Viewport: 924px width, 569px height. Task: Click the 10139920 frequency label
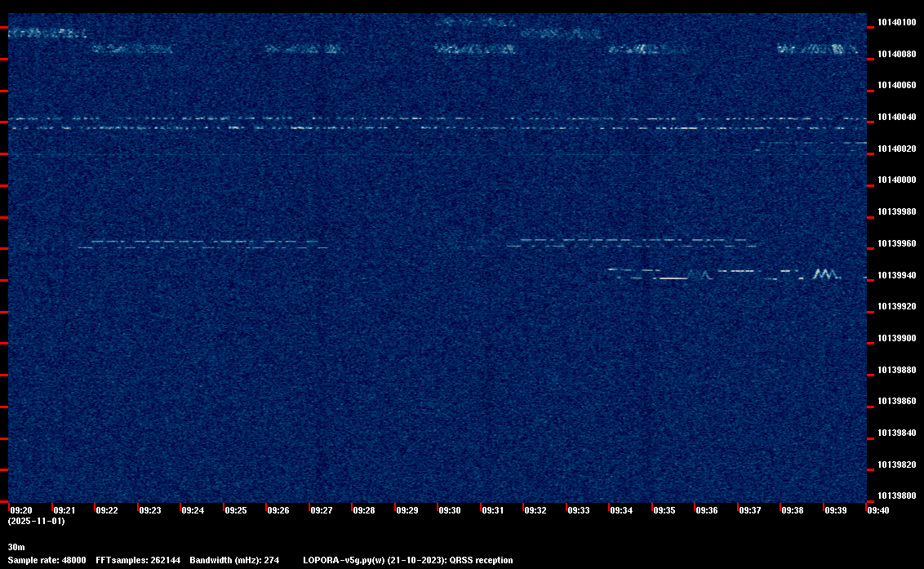[897, 307]
